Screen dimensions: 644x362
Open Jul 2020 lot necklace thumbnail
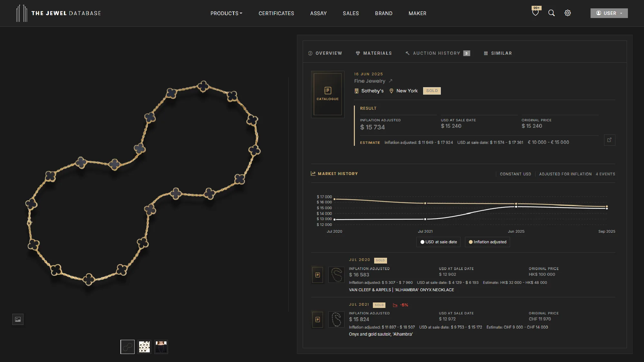[336, 275]
